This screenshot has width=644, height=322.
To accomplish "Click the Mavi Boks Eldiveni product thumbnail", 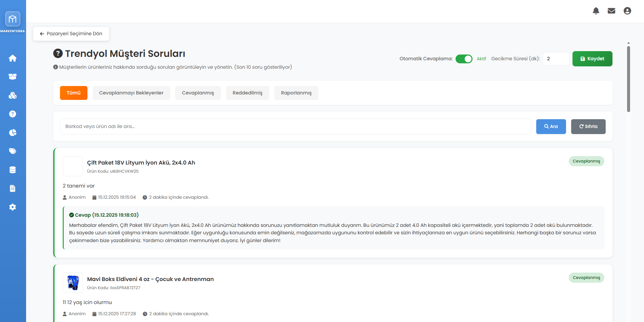I will [73, 283].
